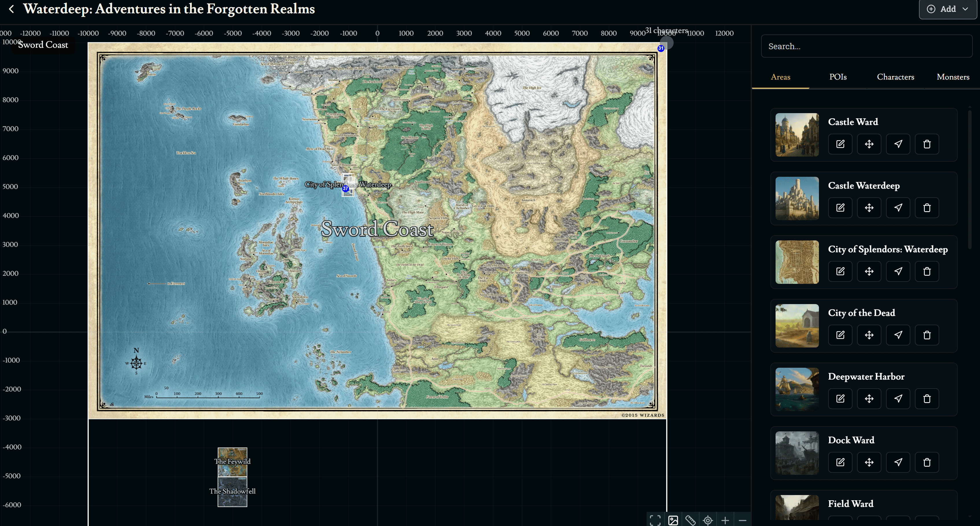Go back using the header arrow
Image resolution: width=980 pixels, height=526 pixels.
[x=11, y=9]
